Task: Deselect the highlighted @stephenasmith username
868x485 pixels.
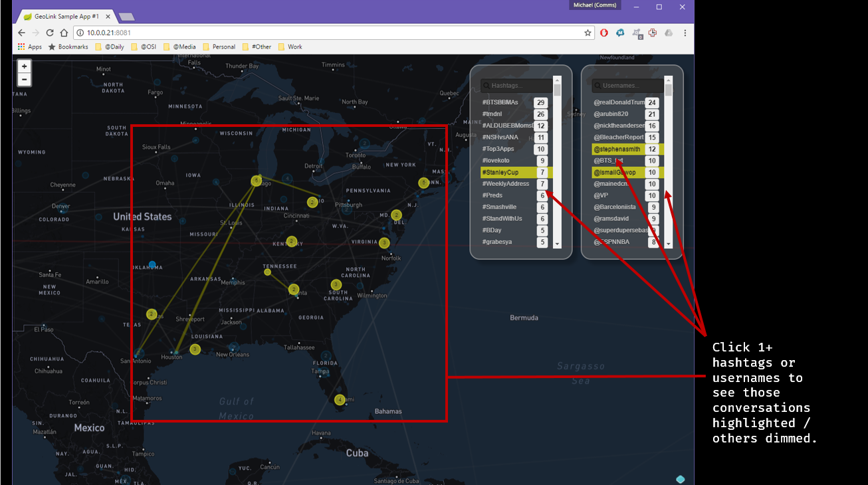Action: pyautogui.click(x=627, y=149)
